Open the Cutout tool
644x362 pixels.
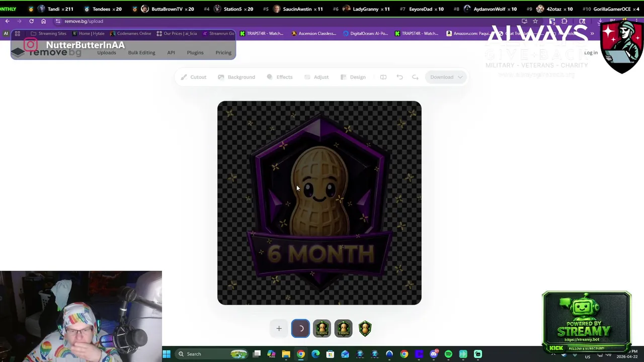point(194,77)
